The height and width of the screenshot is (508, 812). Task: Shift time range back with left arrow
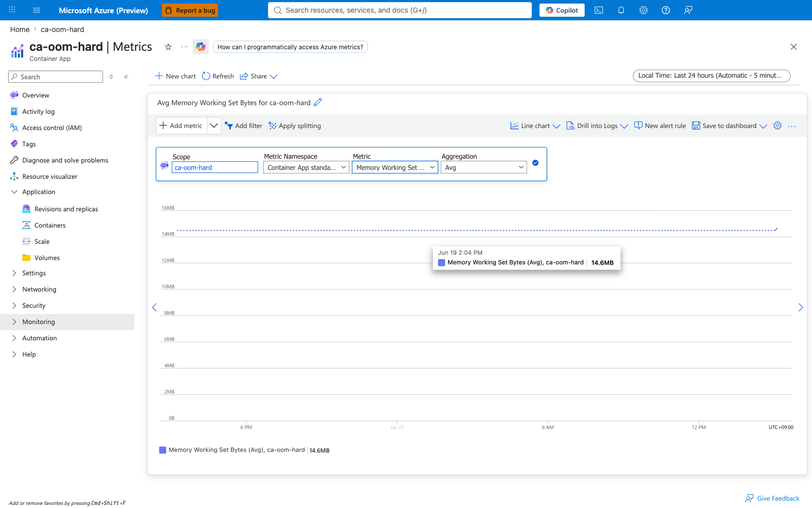154,307
